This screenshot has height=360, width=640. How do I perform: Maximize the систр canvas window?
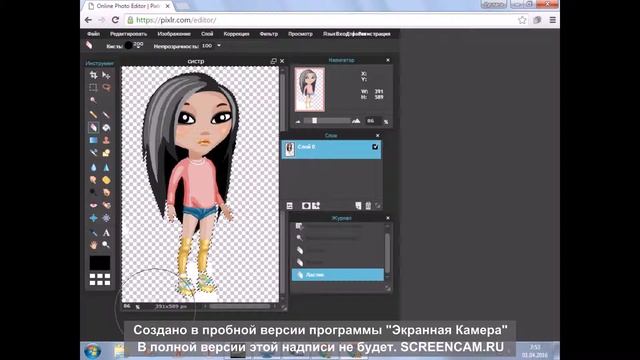273,61
